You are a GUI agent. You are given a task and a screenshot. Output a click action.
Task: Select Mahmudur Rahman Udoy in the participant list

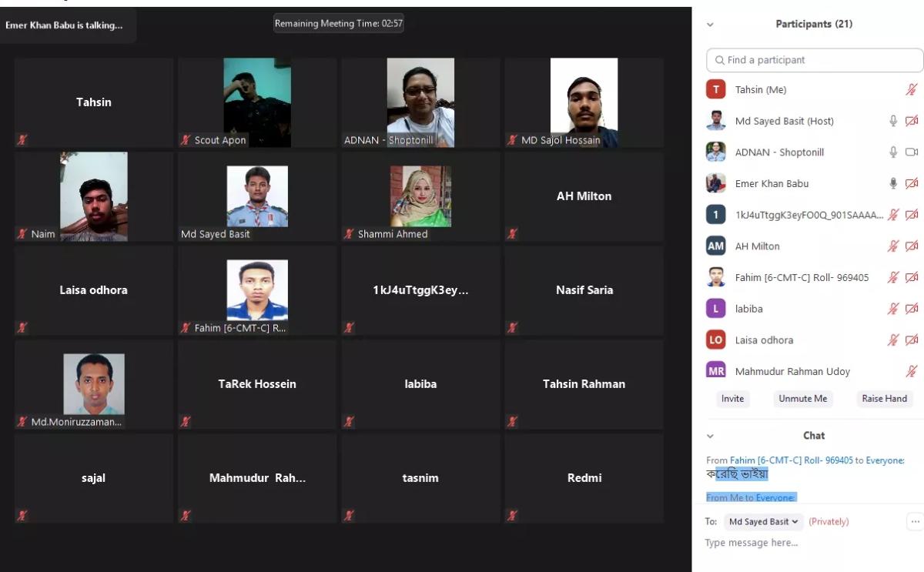[x=792, y=371]
